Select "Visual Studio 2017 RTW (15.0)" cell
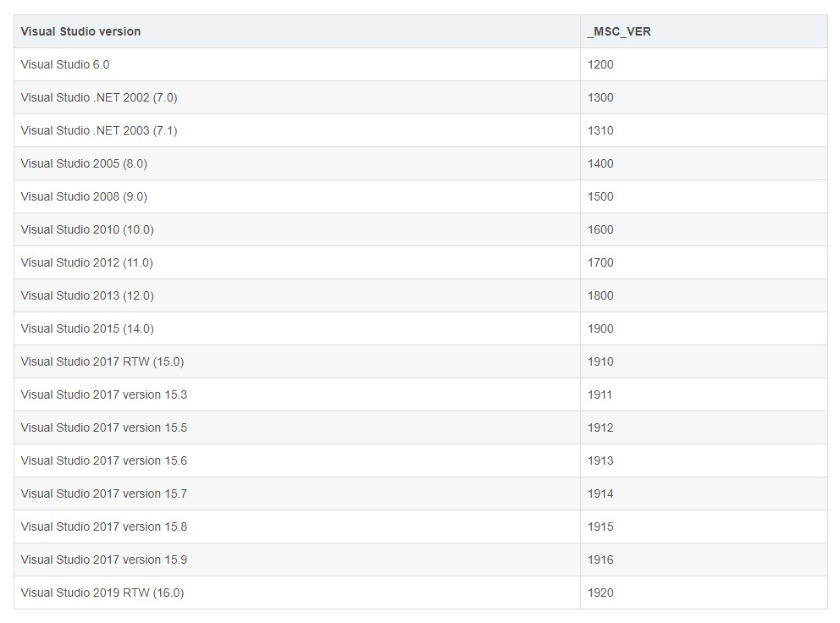This screenshot has width=840, height=623. (102, 361)
